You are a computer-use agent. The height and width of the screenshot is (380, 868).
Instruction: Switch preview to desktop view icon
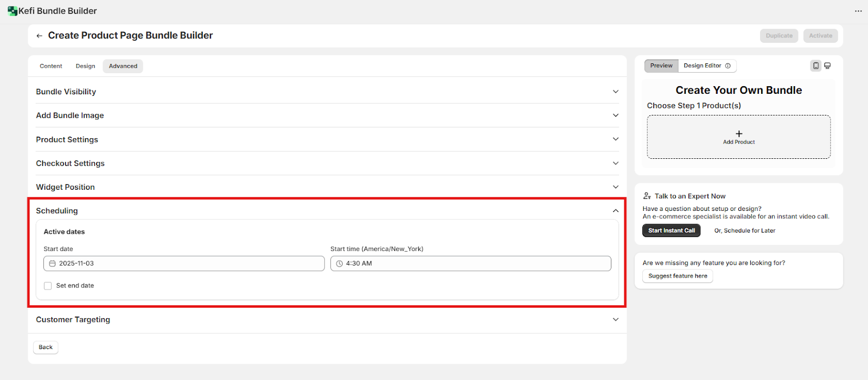(827, 66)
